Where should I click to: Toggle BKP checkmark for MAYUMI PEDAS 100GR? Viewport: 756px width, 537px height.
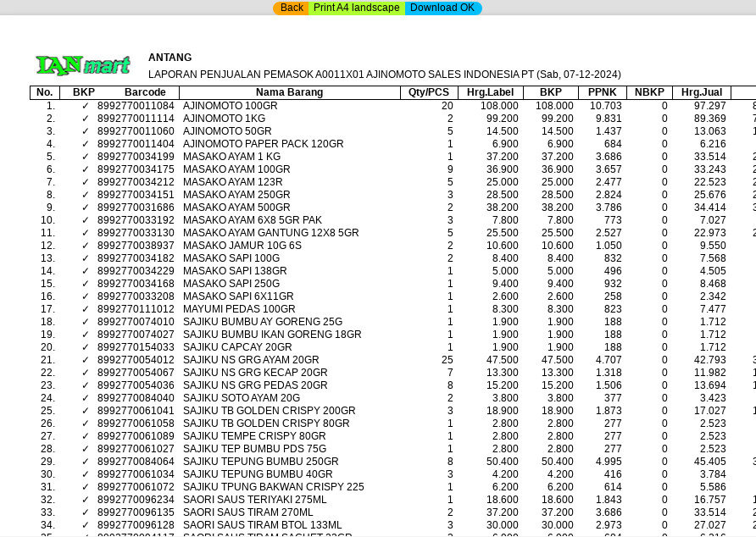85,309
